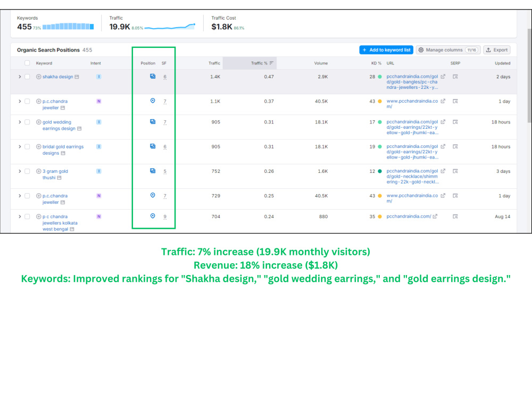Sort by the KD % column header

(x=376, y=63)
